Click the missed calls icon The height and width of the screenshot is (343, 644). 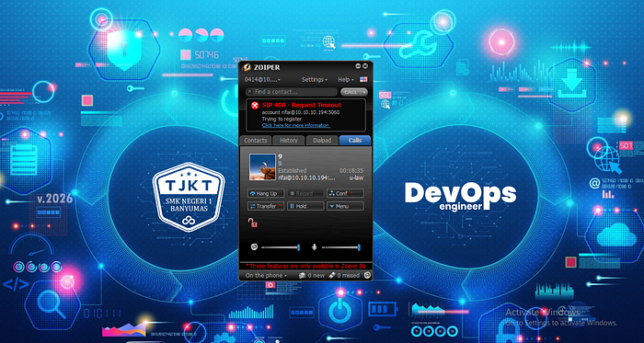[332, 276]
